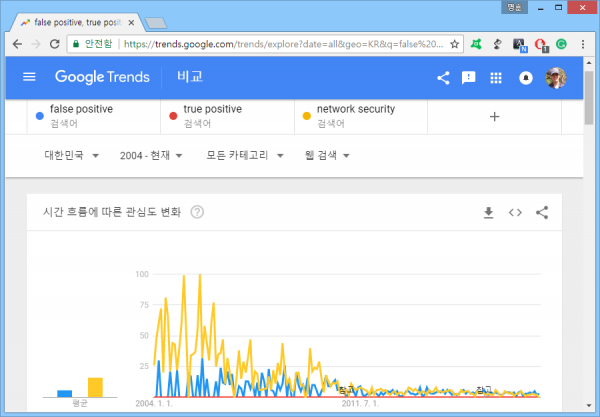This screenshot has height=417, width=600.
Task: Share the interest over time chart
Action: [542, 212]
